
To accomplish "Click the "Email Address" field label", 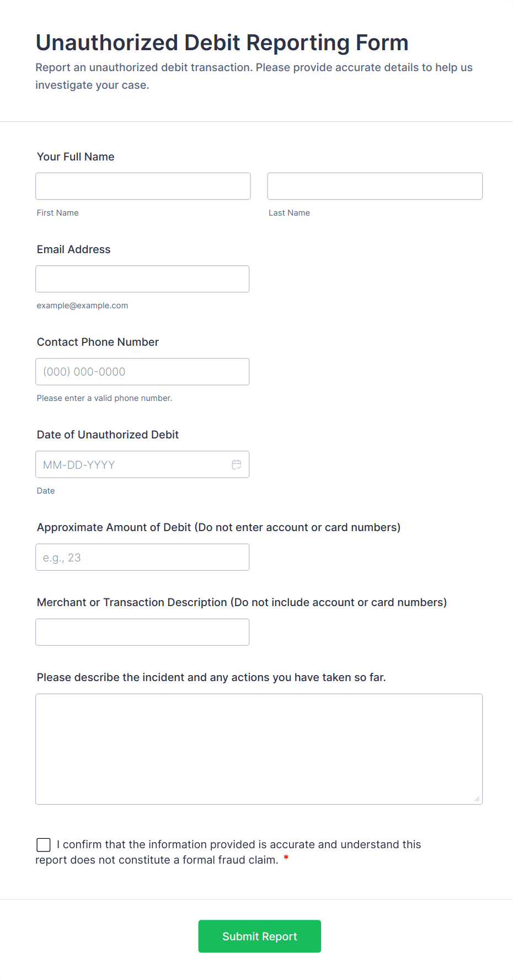I will [x=74, y=249].
